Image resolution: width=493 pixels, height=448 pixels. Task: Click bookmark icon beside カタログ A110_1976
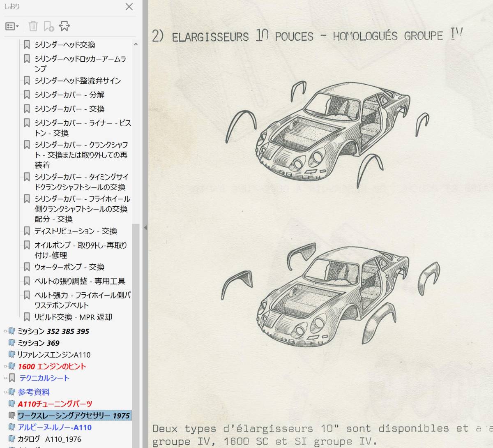pos(12,439)
